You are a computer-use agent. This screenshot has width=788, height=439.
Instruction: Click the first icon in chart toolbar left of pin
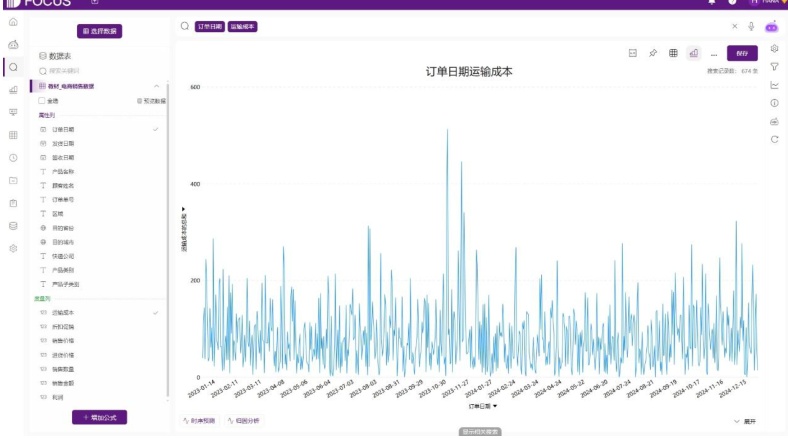pos(633,53)
